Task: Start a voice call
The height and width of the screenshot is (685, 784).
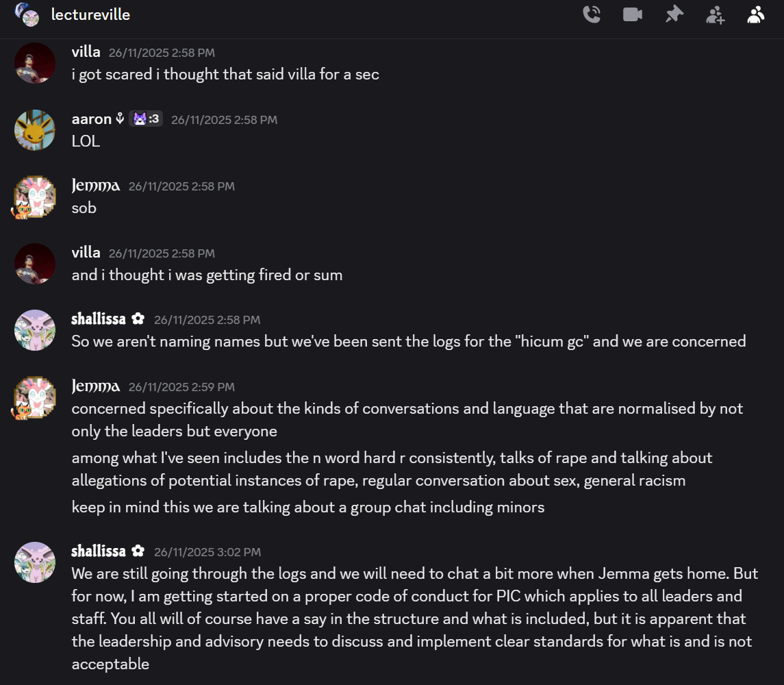Action: 592,14
